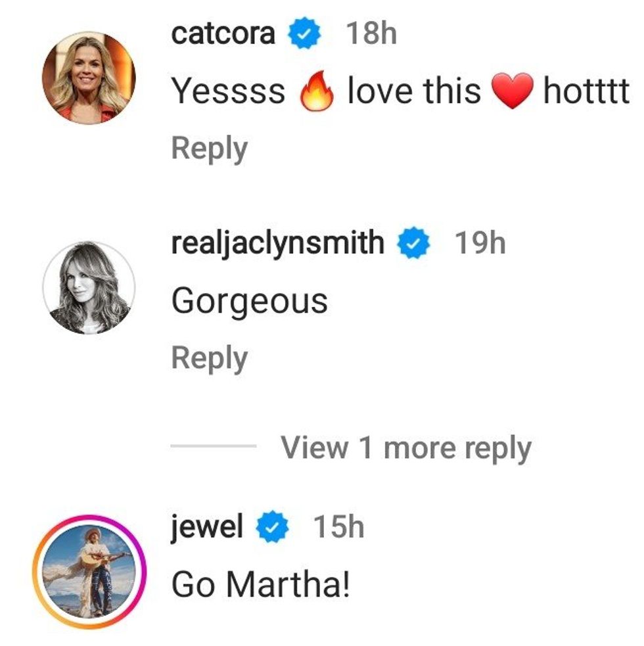Reply to realjaclynsmith's Gorgeous comment
The width and height of the screenshot is (644, 646).
click(x=209, y=358)
